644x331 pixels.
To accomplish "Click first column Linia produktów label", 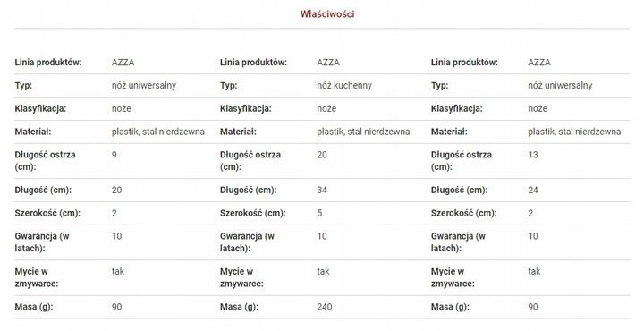I will [x=48, y=63].
